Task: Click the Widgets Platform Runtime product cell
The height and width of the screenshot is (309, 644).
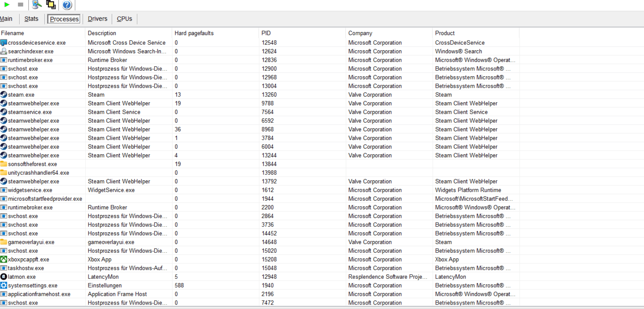Action: tap(468, 190)
